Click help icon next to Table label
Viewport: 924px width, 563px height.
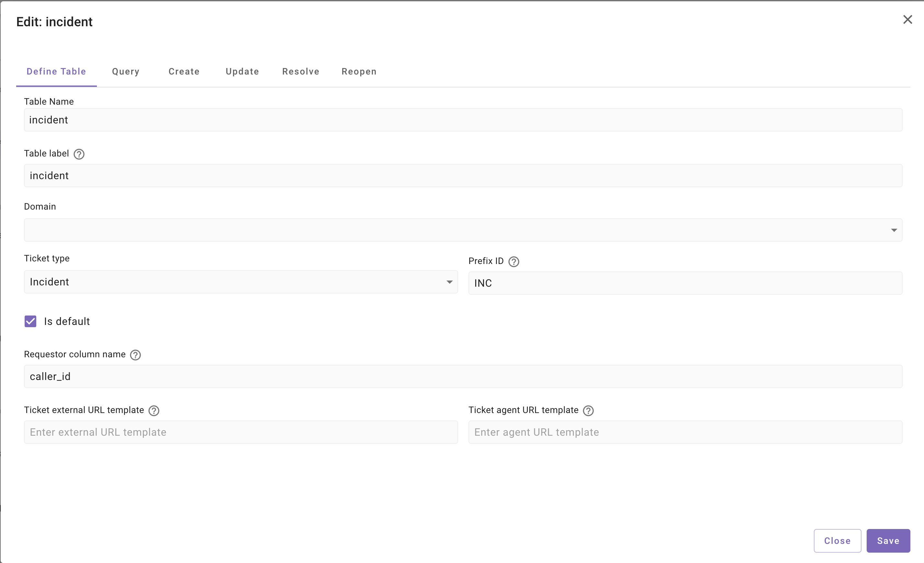click(79, 154)
